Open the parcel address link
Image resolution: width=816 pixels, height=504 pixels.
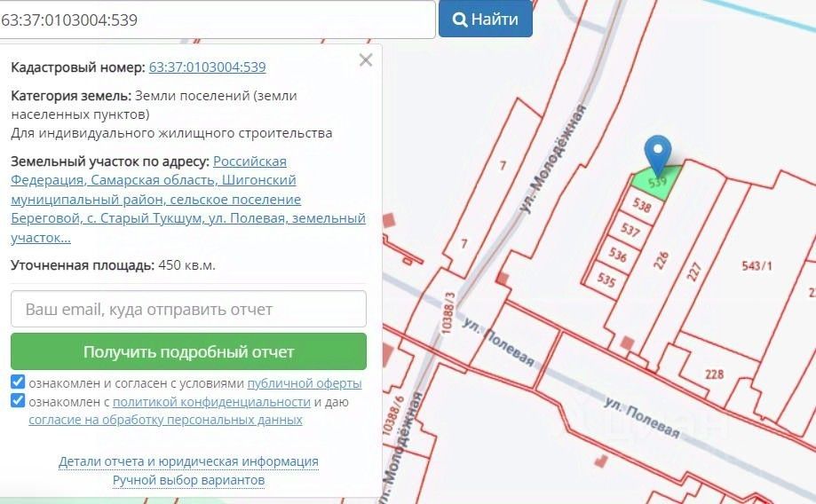point(188,200)
